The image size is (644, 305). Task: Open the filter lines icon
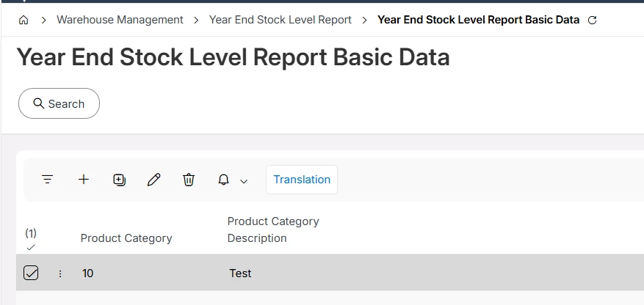tap(48, 180)
